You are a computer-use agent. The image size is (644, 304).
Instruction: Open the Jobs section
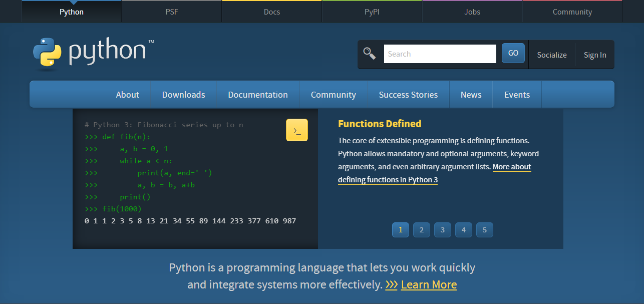coord(471,11)
